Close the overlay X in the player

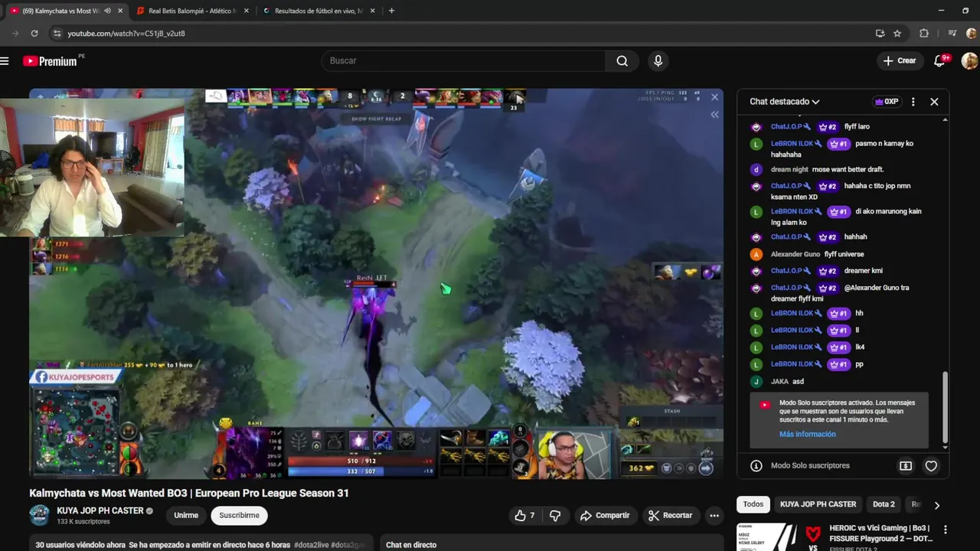coord(714,97)
